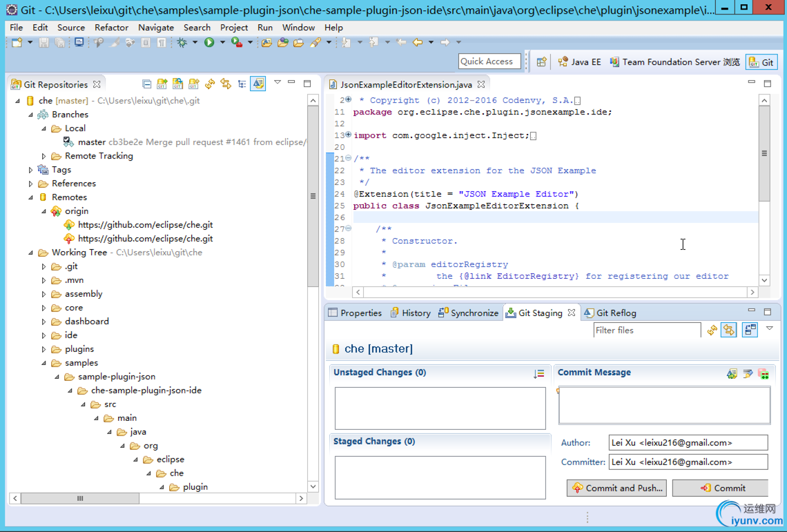
Task: Toggle display of latest branch commit
Action: 258,83
